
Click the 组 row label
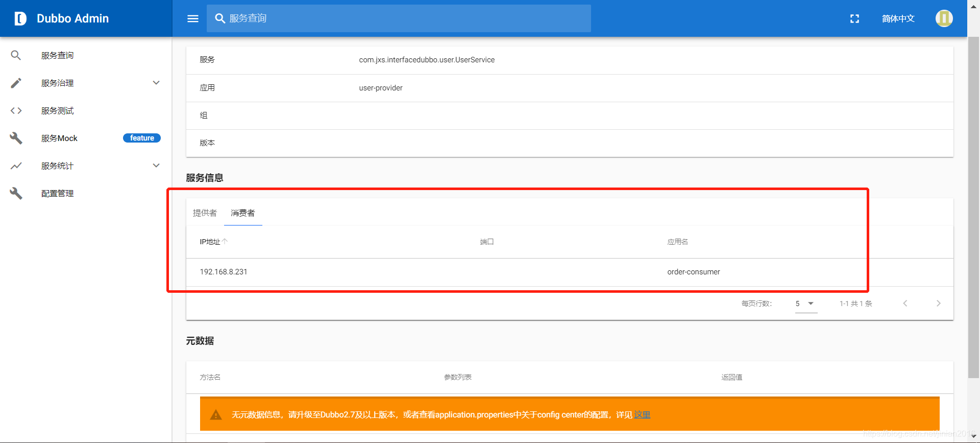click(204, 115)
